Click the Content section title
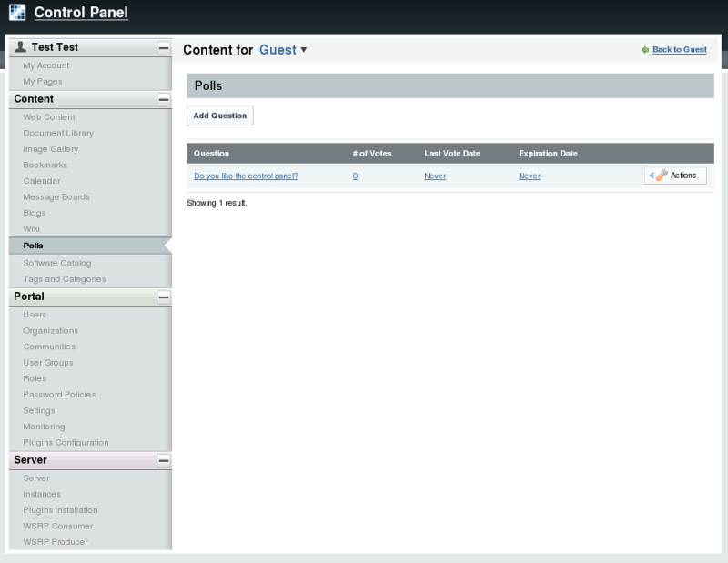The image size is (728, 563). pyautogui.click(x=34, y=99)
